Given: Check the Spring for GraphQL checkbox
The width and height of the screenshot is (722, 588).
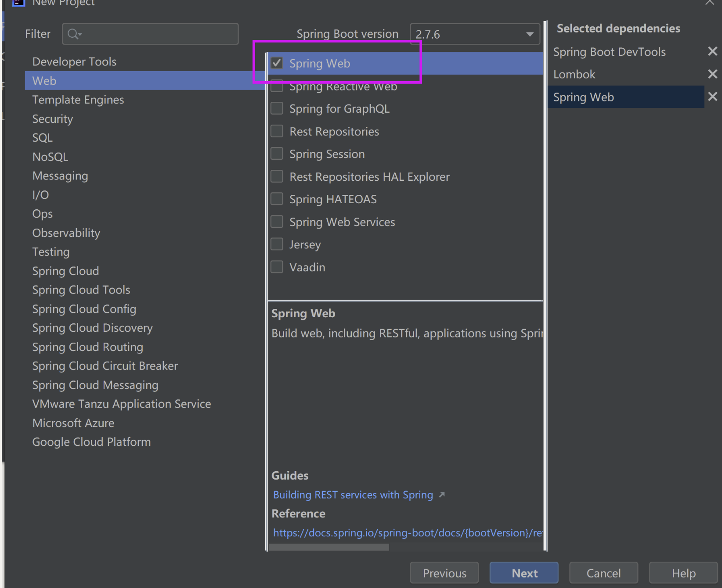Looking at the screenshot, I should 277,108.
